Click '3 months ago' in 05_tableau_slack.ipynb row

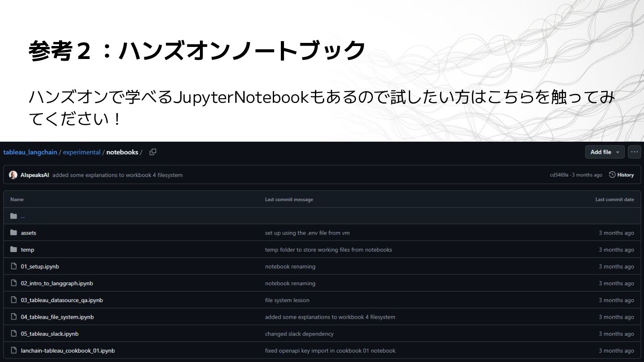tap(616, 333)
